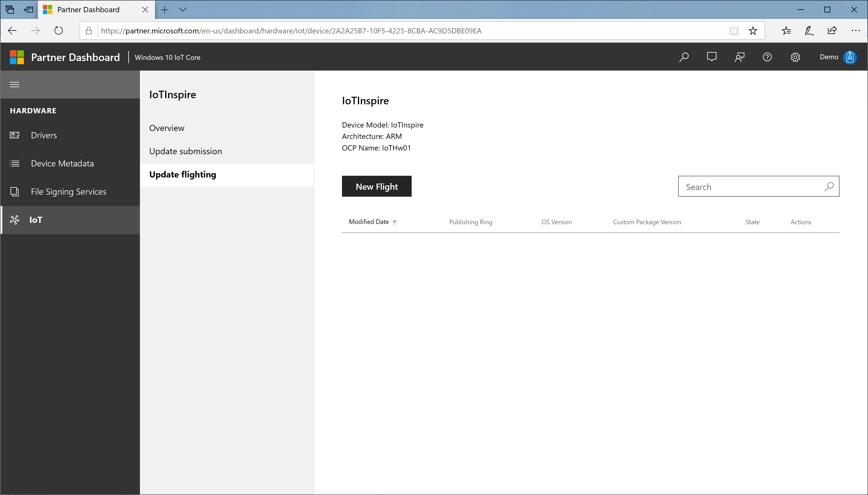Click the search magnifier icon in header
The height and width of the screenshot is (495, 868).
[x=684, y=57]
